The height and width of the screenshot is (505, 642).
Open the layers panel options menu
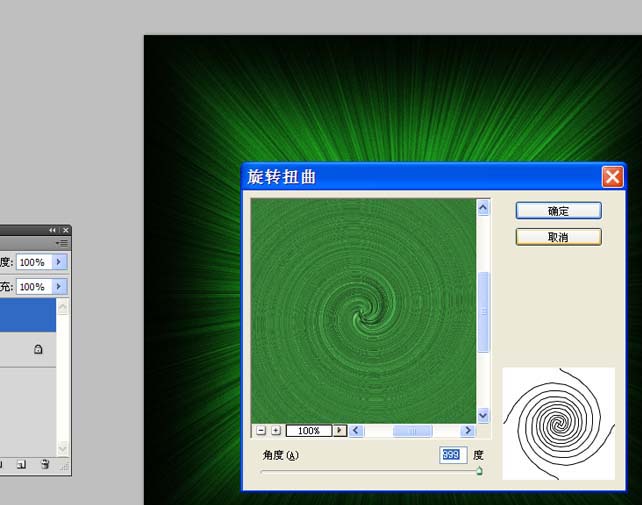point(62,243)
